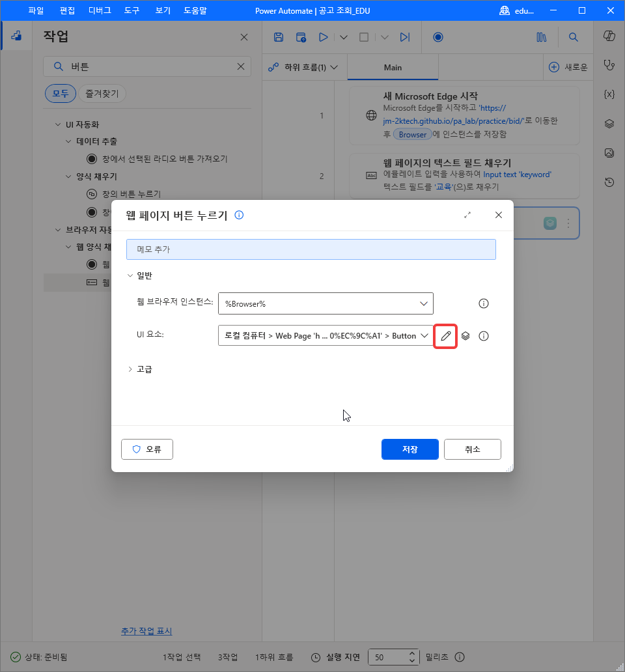The width and height of the screenshot is (625, 672).
Task: Run next action with step icon
Action: pos(405,37)
